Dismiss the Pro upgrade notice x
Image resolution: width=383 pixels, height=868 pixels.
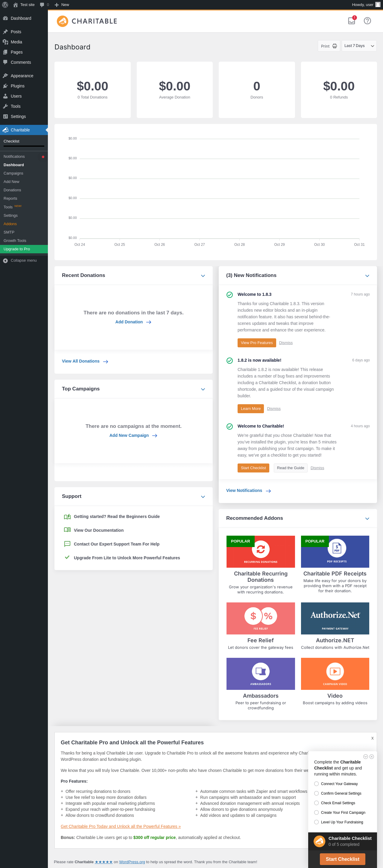tap(372, 738)
